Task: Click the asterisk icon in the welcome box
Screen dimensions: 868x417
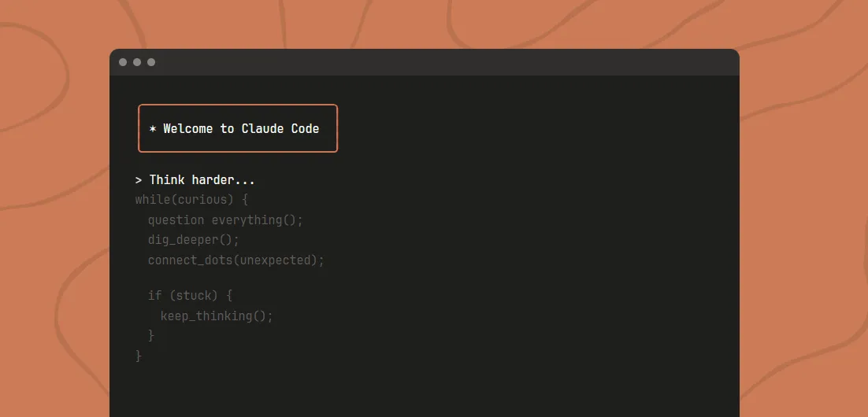Action: 153,129
